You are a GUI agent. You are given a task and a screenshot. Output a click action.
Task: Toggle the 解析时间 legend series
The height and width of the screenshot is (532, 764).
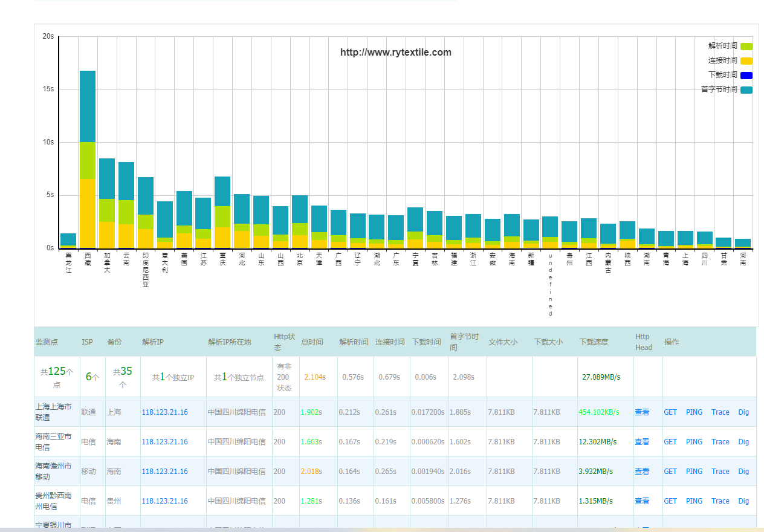tap(723, 46)
